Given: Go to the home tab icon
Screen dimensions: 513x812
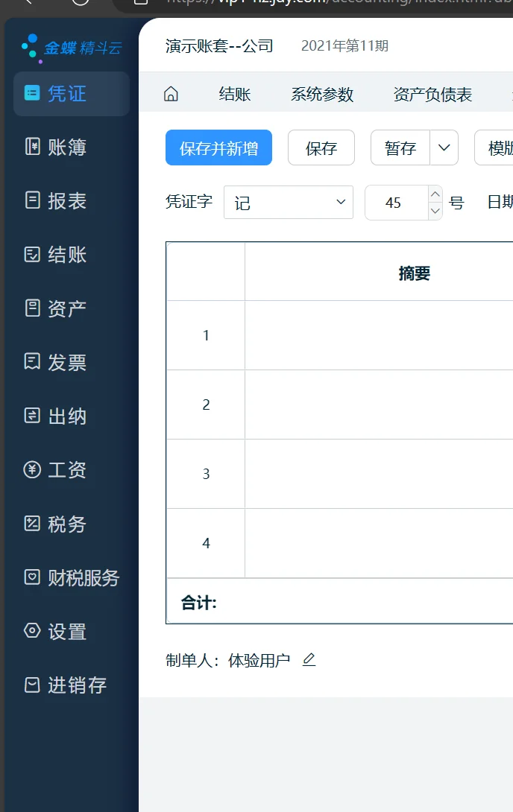Looking at the screenshot, I should pyautogui.click(x=171, y=94).
